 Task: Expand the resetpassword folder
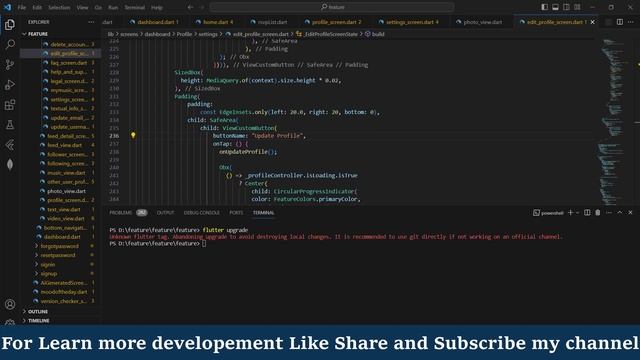(x=58, y=255)
